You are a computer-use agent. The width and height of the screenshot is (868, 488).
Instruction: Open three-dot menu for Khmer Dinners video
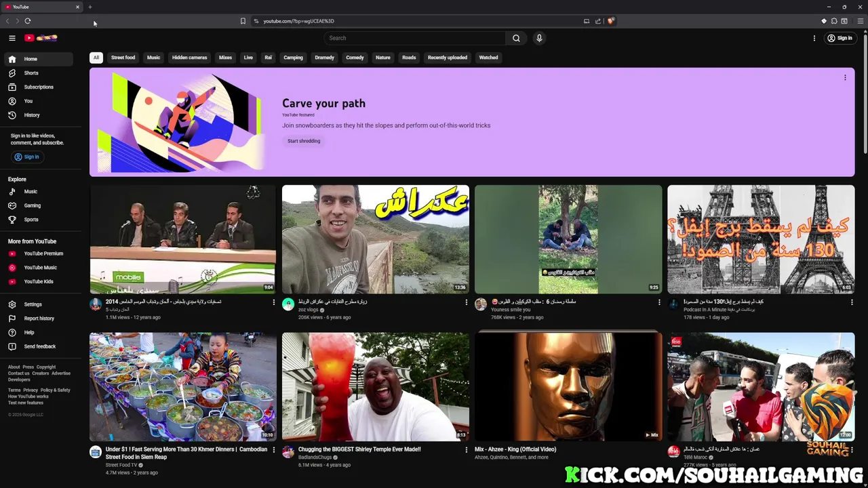[274, 449]
